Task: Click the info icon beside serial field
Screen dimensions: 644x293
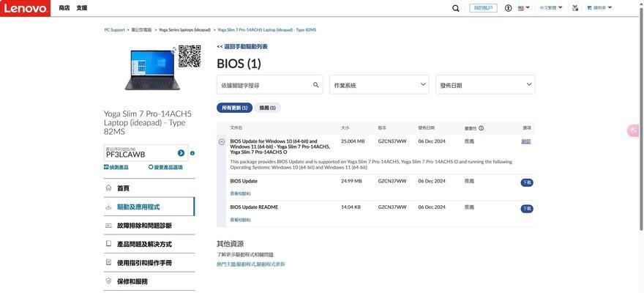Action: [x=192, y=153]
